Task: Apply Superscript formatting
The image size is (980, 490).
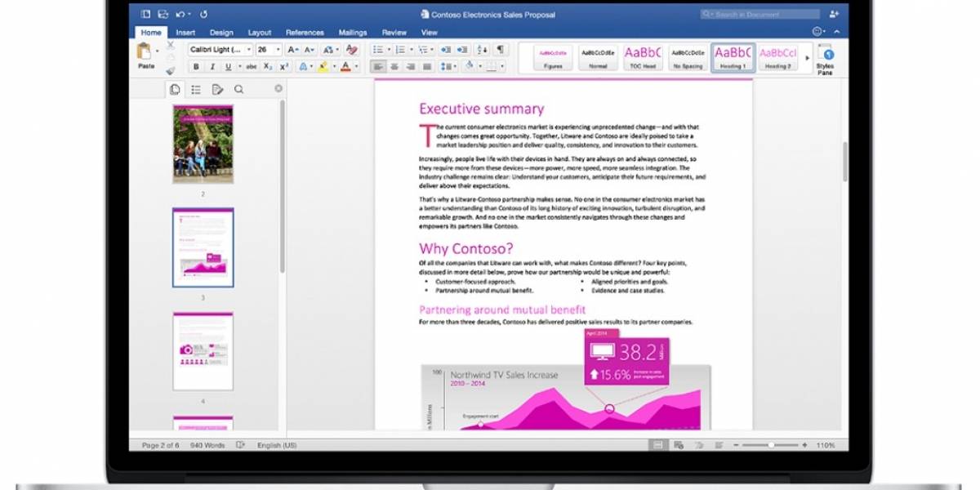Action: (283, 67)
